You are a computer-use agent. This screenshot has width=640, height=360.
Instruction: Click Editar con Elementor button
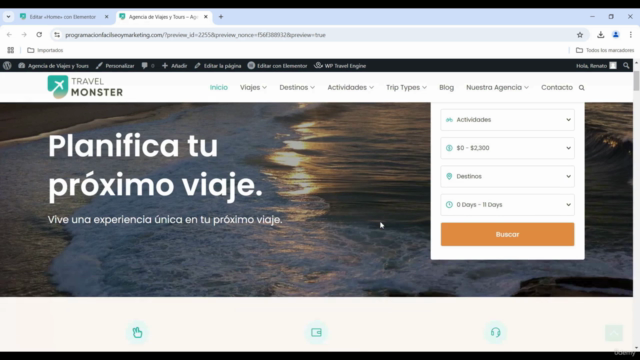pyautogui.click(x=278, y=66)
